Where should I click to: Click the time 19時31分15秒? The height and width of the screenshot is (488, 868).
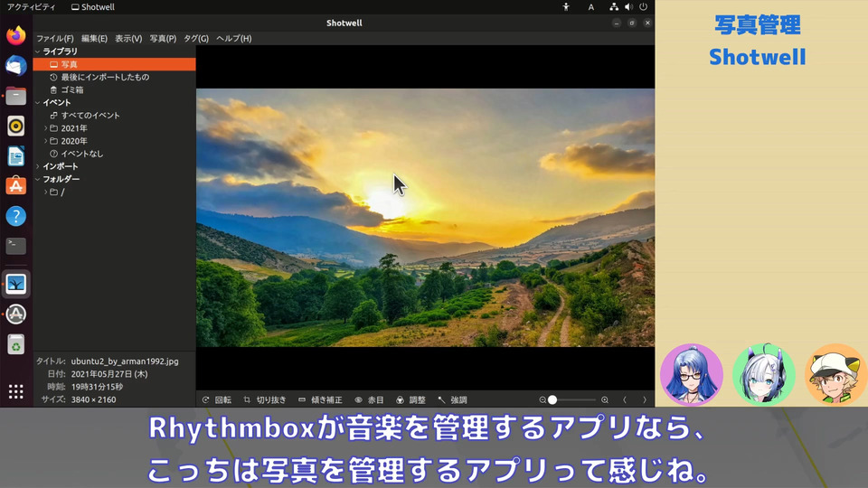pos(97,387)
